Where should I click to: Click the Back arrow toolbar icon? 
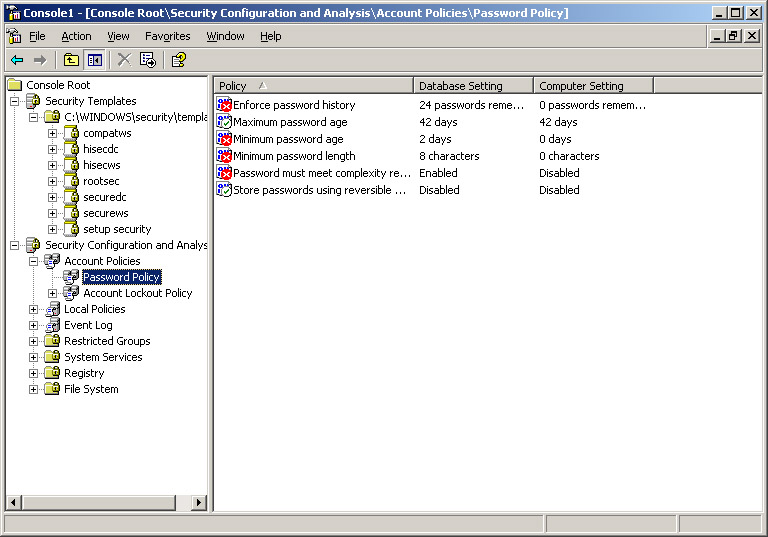(17, 60)
